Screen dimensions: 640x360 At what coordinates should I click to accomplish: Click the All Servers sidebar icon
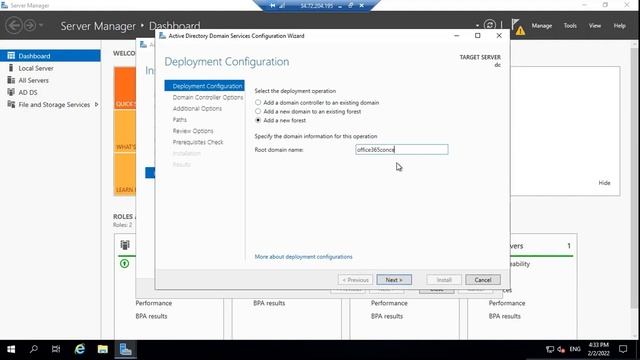[x=11, y=80]
